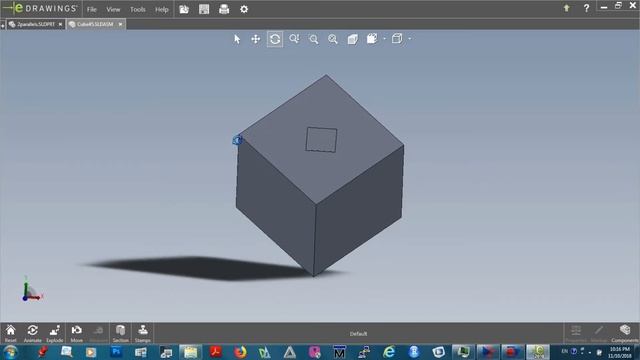Open Adobe Acrobat from the taskbar
Image resolution: width=640 pixels, height=360 pixels.
point(216,352)
